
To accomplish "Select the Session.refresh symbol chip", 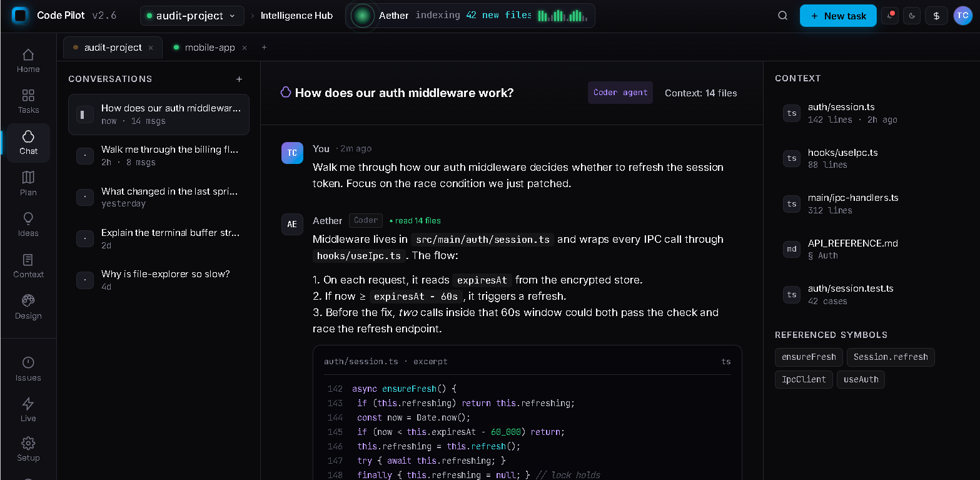I will tap(891, 357).
